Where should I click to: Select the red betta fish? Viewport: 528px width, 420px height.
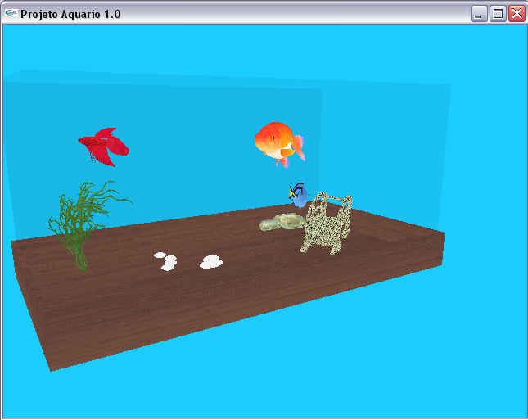tap(102, 146)
